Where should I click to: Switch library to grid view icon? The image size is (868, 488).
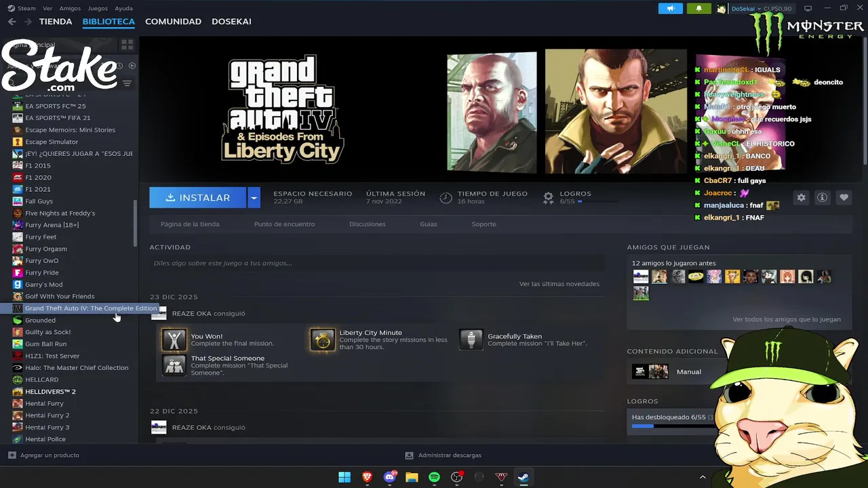click(x=127, y=45)
